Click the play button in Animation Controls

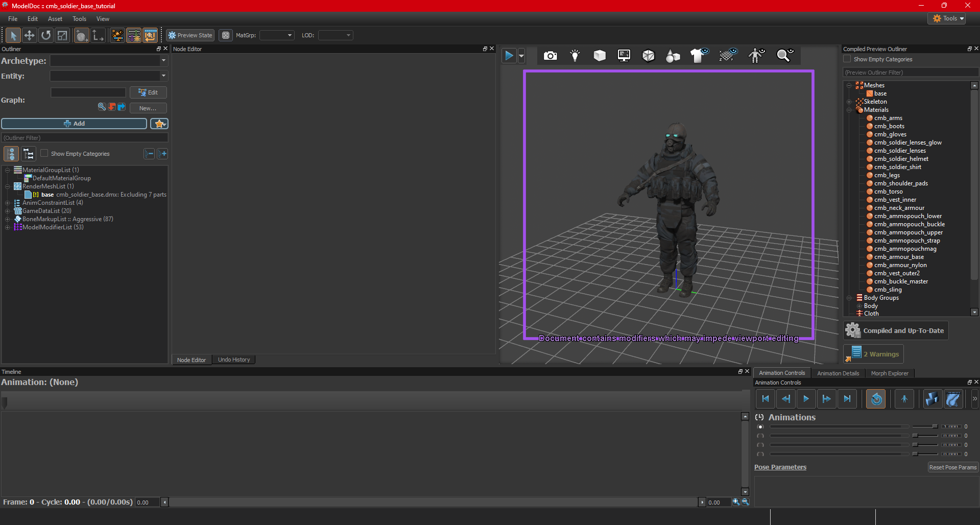tap(806, 399)
